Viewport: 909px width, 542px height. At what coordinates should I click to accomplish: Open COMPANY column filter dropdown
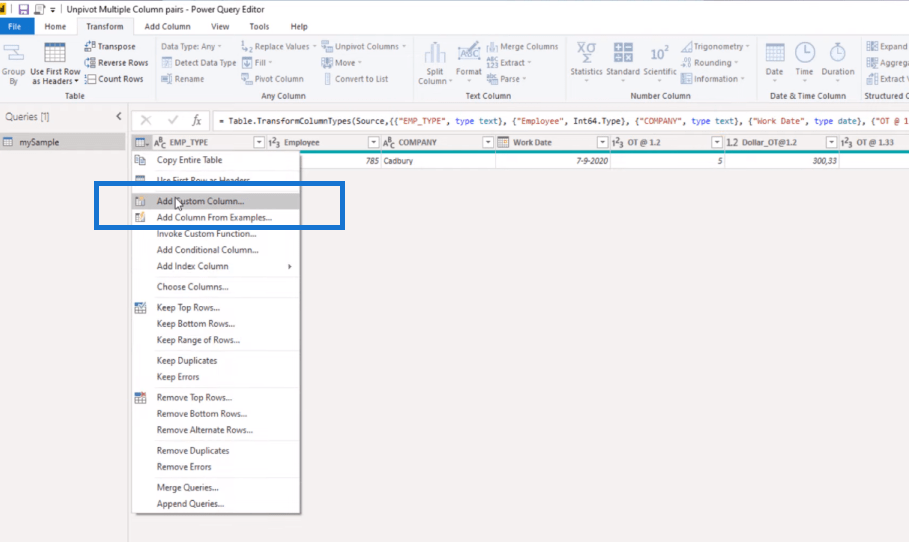click(488, 143)
